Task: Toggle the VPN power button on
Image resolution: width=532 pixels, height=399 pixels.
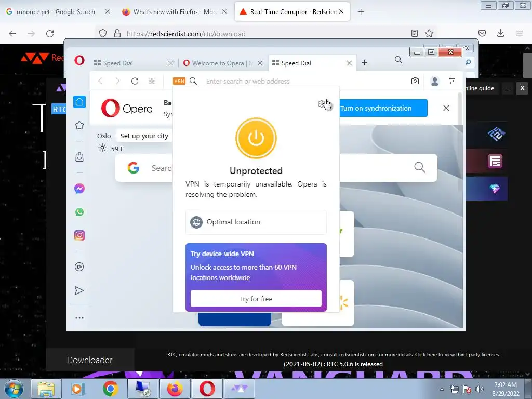Action: click(x=256, y=138)
